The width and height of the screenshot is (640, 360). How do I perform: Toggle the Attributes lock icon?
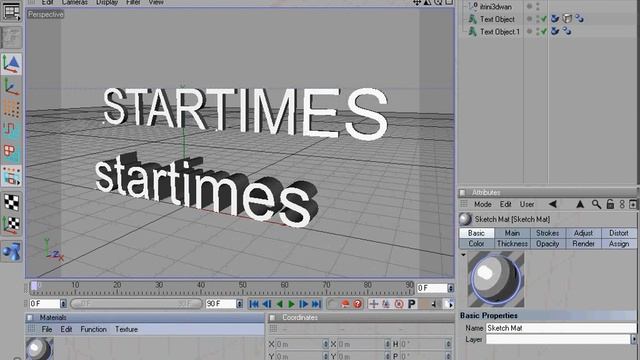point(610,204)
